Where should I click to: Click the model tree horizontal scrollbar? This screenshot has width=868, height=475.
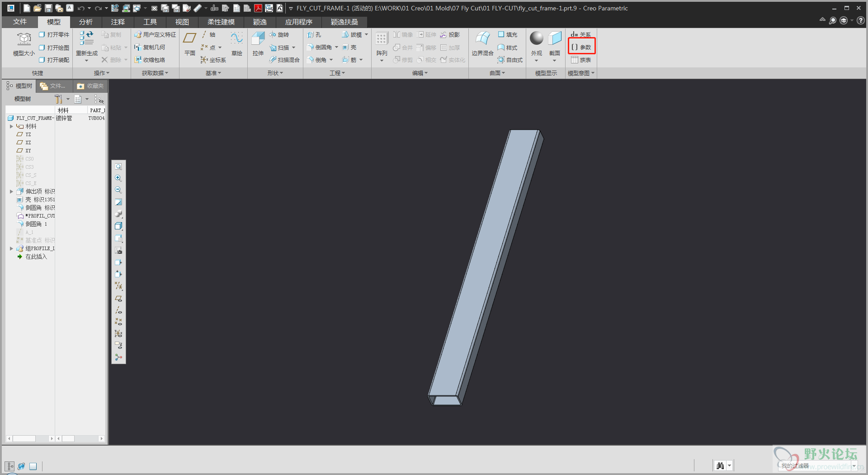tap(30, 438)
